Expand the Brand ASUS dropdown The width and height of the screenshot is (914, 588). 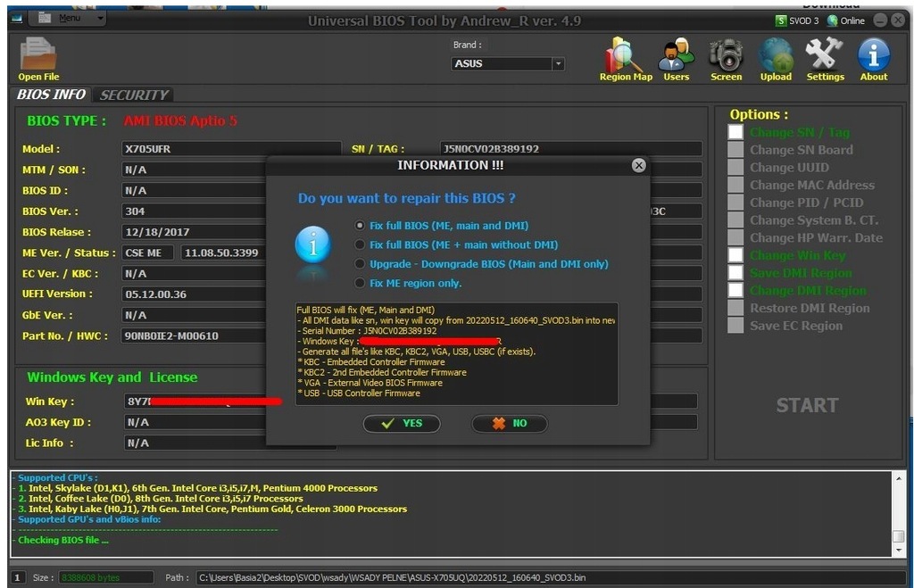558,64
